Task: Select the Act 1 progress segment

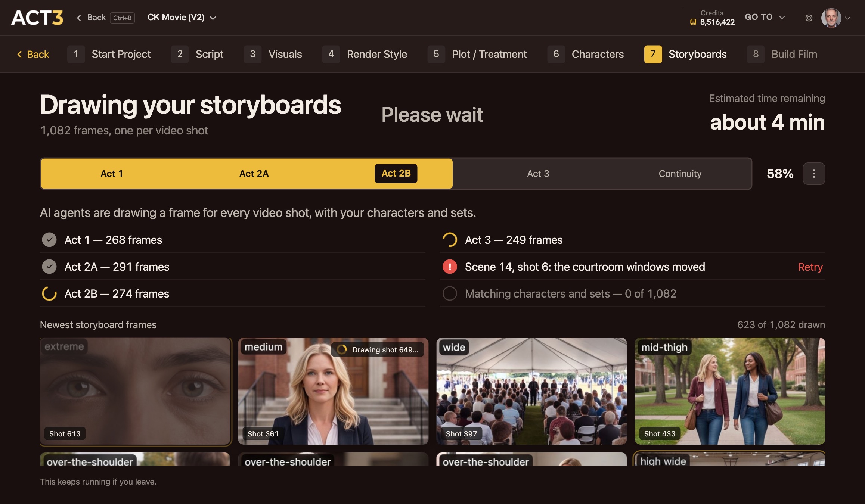Action: tap(112, 174)
